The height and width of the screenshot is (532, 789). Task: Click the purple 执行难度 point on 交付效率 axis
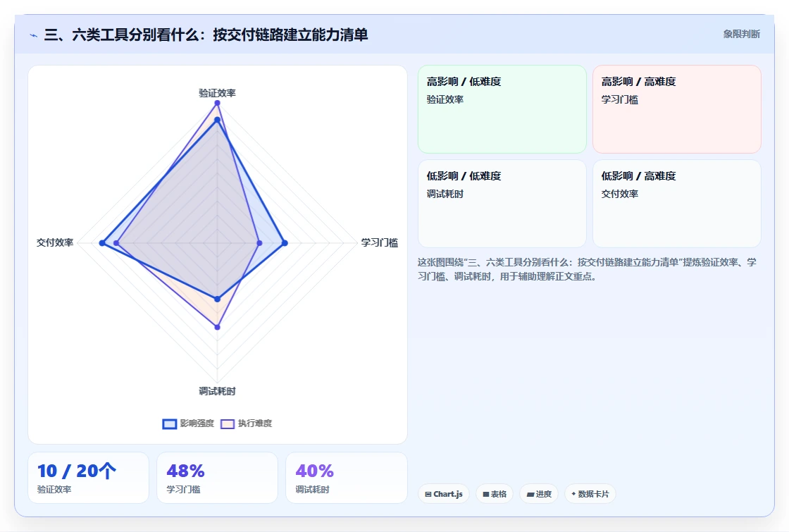coord(116,243)
